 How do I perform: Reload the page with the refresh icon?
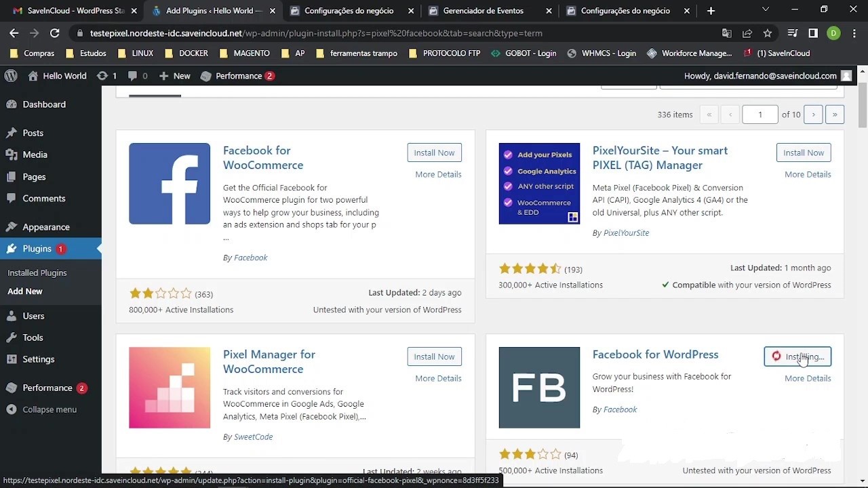click(55, 33)
